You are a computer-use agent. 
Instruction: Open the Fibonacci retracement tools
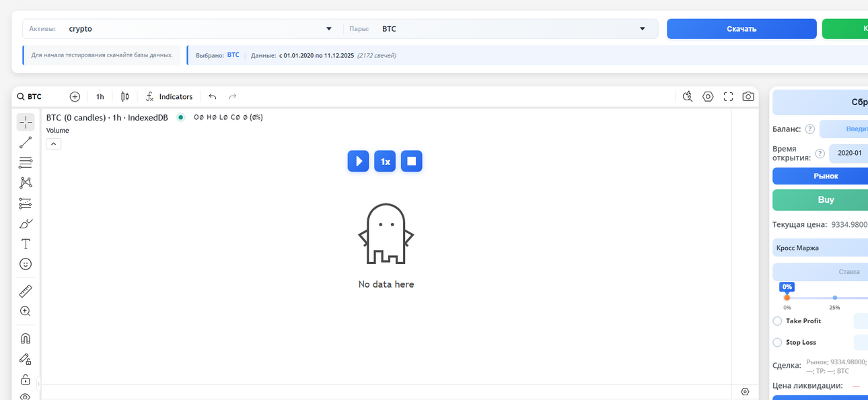26,162
